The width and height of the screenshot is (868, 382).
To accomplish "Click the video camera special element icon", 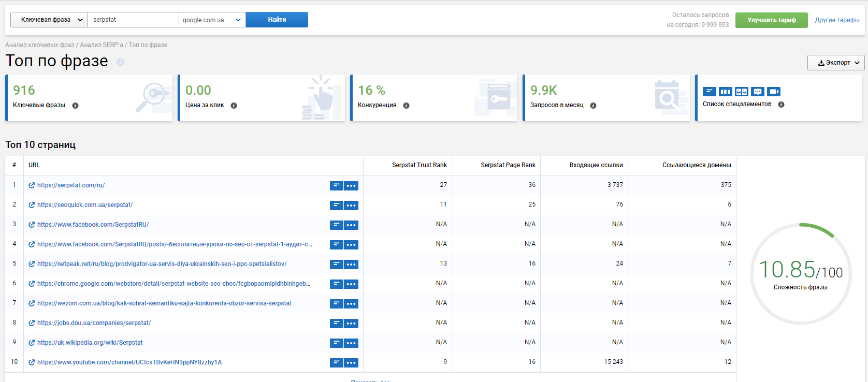I will coord(774,92).
